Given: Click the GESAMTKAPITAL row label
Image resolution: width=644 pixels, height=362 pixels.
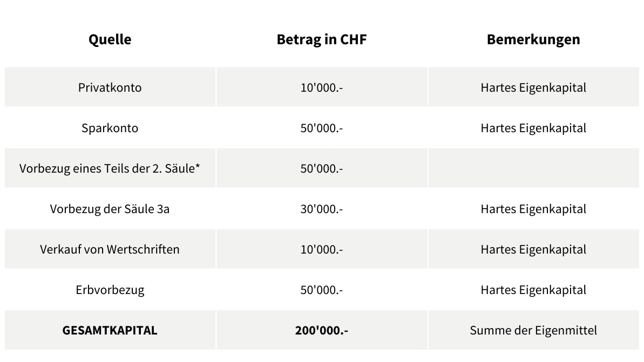Looking at the screenshot, I should (x=110, y=330).
